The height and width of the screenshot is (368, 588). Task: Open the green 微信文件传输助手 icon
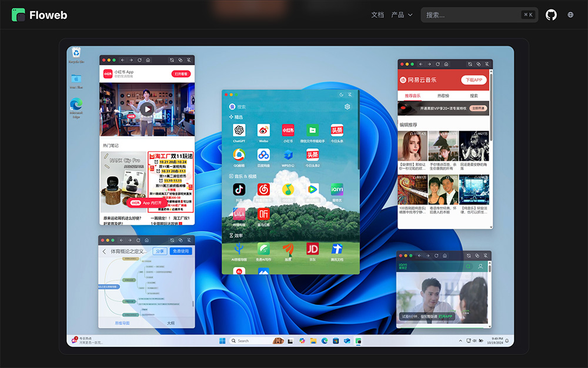pyautogui.click(x=312, y=130)
